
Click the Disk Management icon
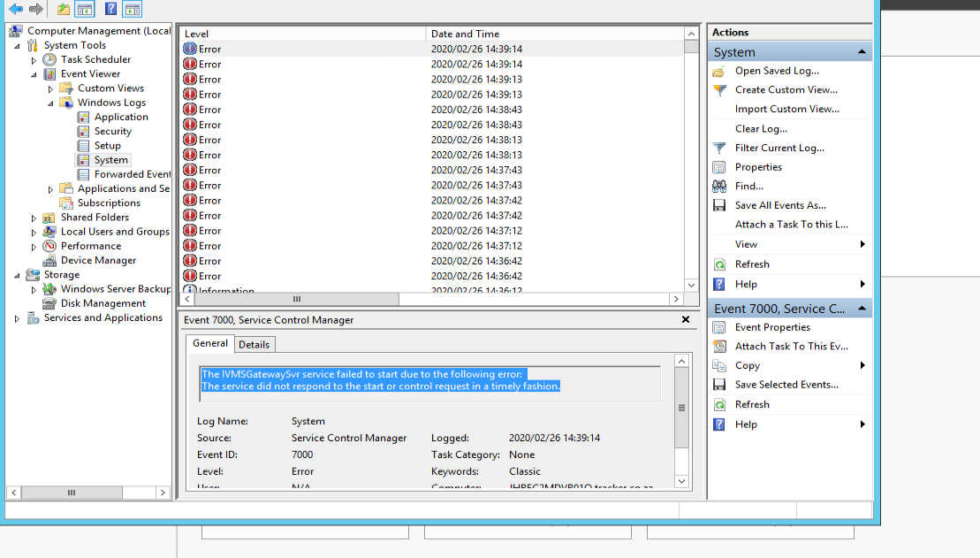[49, 303]
